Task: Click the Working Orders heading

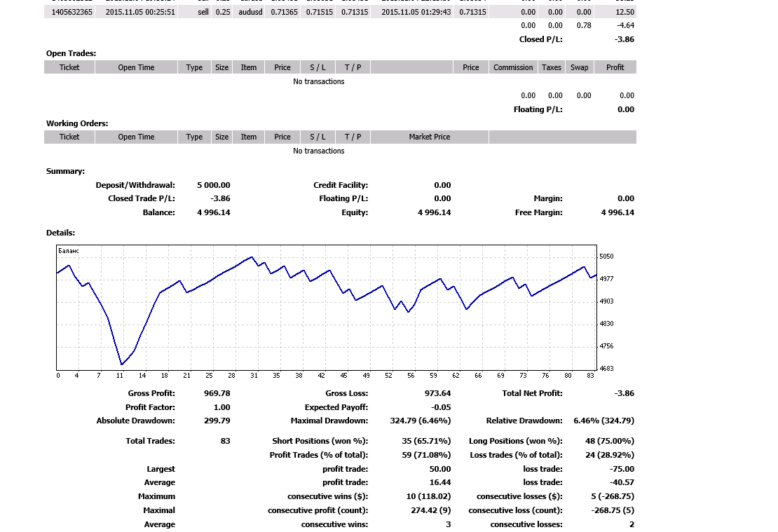Action: (77, 123)
